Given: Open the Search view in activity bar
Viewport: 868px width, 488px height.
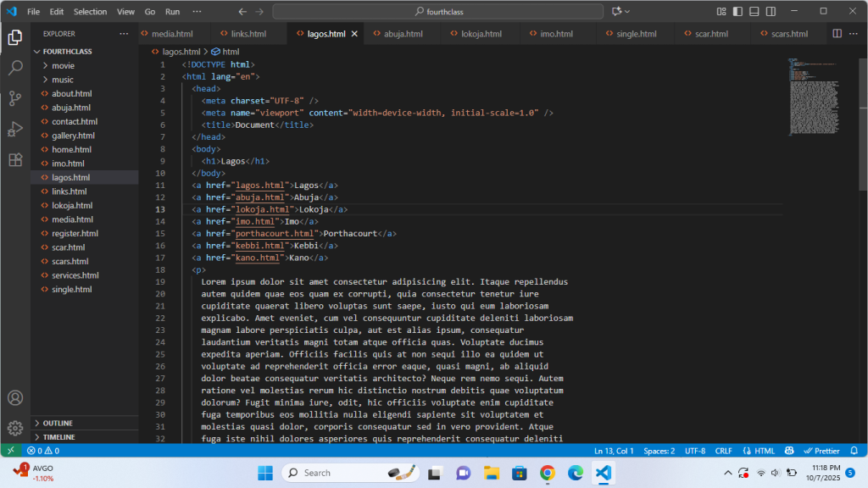Looking at the screenshot, I should pos(15,68).
